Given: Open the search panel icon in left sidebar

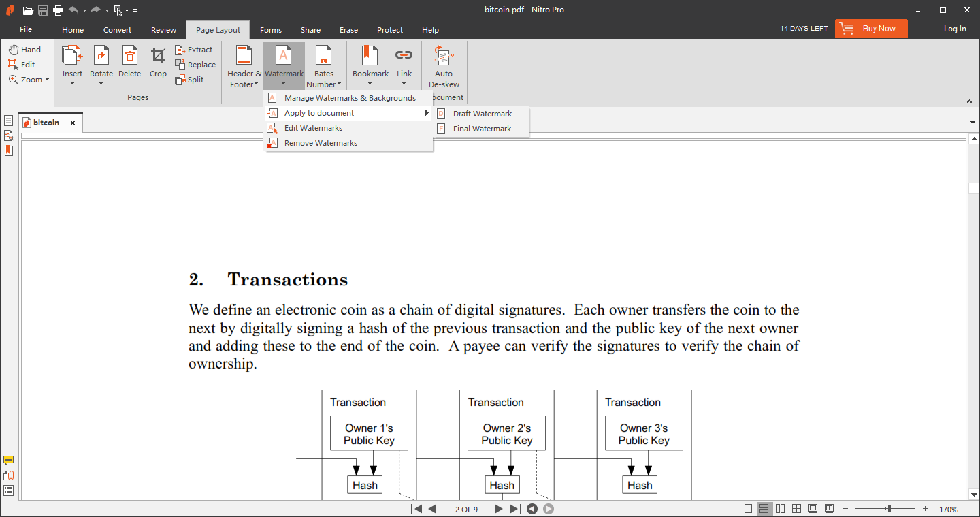Looking at the screenshot, I should [8, 136].
